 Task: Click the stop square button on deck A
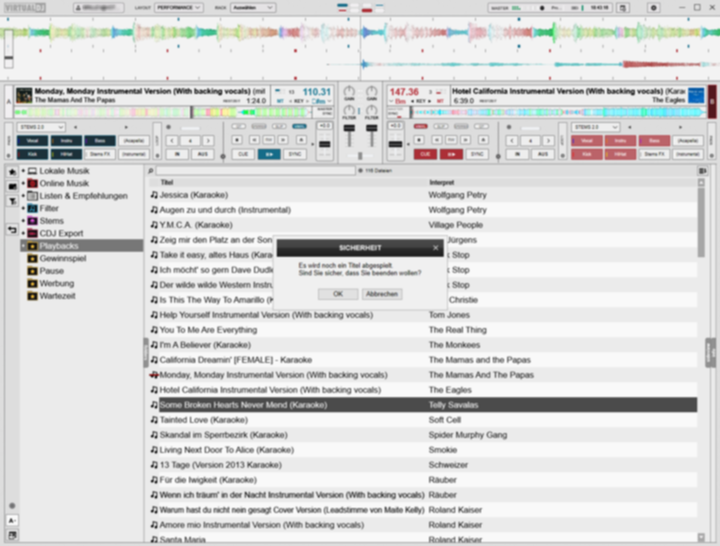237,140
